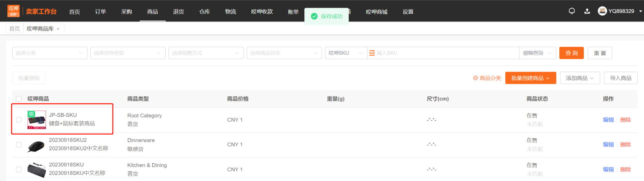Click the notification bell icon
644x181 pixels.
point(572,11)
